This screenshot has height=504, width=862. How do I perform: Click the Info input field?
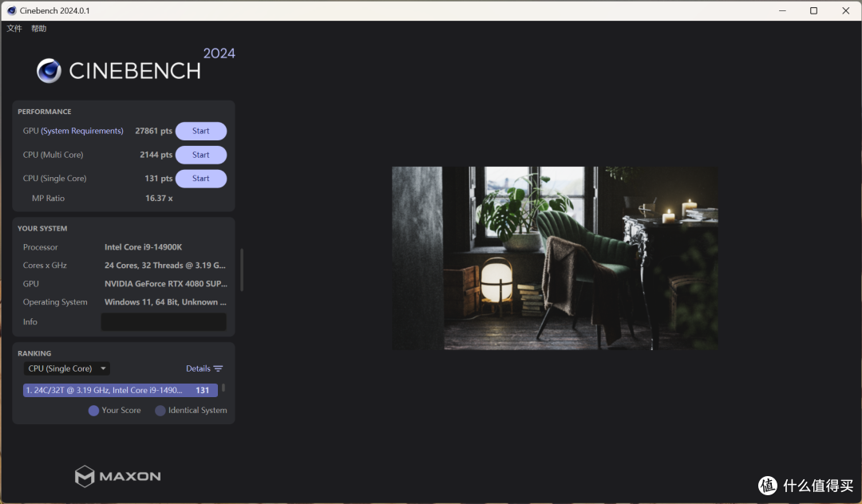point(164,321)
